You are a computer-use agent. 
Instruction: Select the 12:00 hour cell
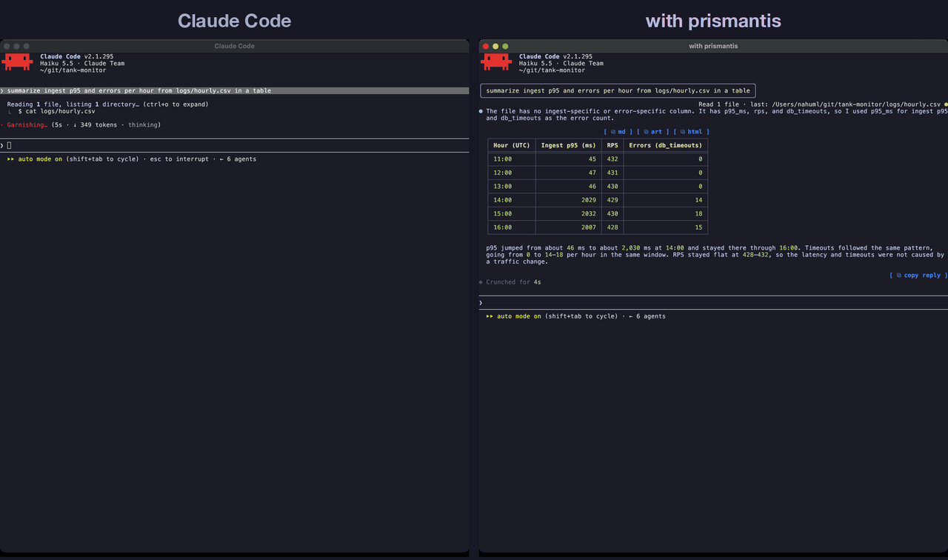503,173
